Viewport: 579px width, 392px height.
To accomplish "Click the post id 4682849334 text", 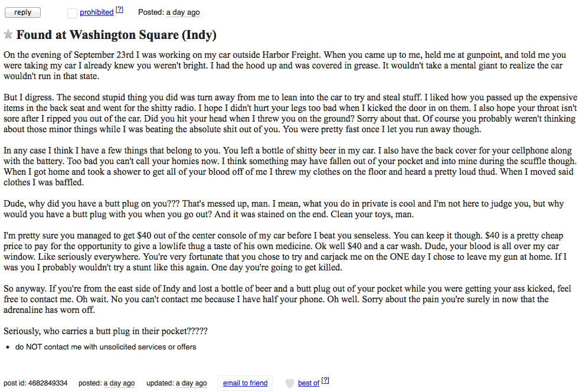I will point(35,383).
